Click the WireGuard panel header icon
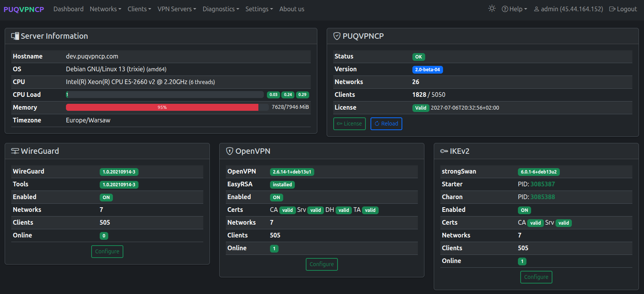 (15, 151)
